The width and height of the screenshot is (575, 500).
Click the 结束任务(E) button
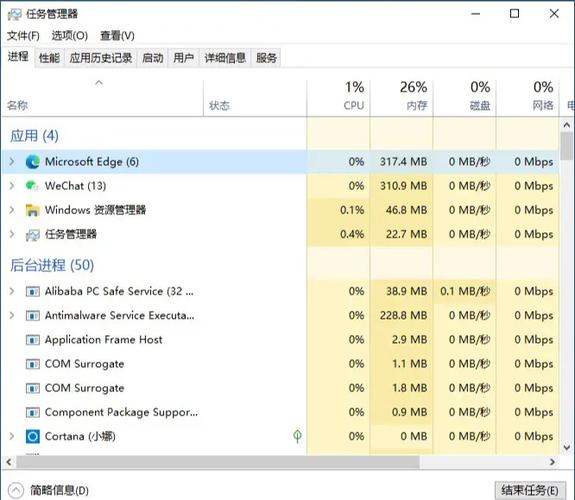click(x=530, y=490)
